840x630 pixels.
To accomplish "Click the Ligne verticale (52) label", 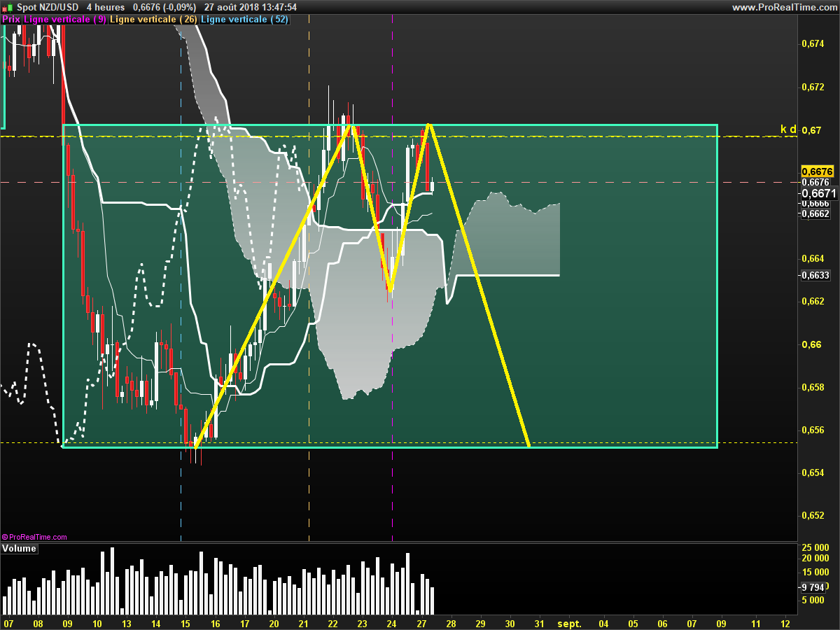I will 244,20.
